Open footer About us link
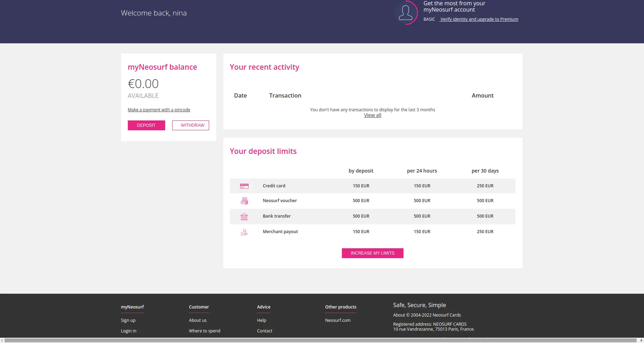This screenshot has height=343, width=644. [198, 320]
